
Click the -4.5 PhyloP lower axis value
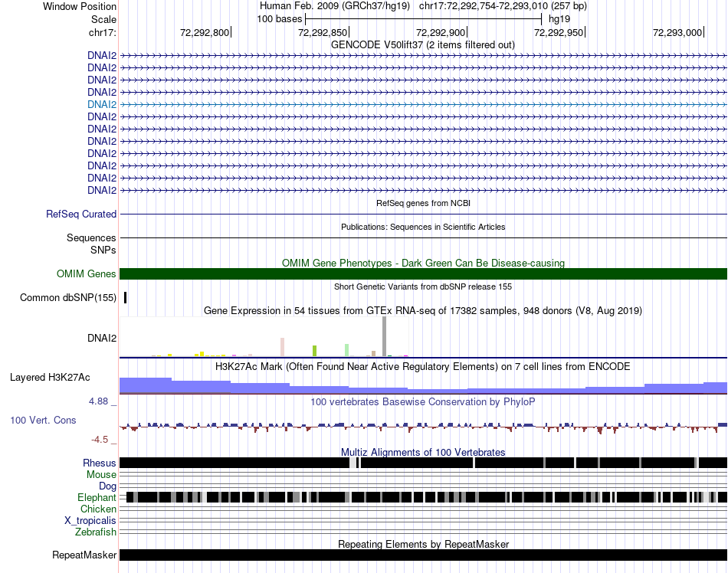click(x=100, y=440)
